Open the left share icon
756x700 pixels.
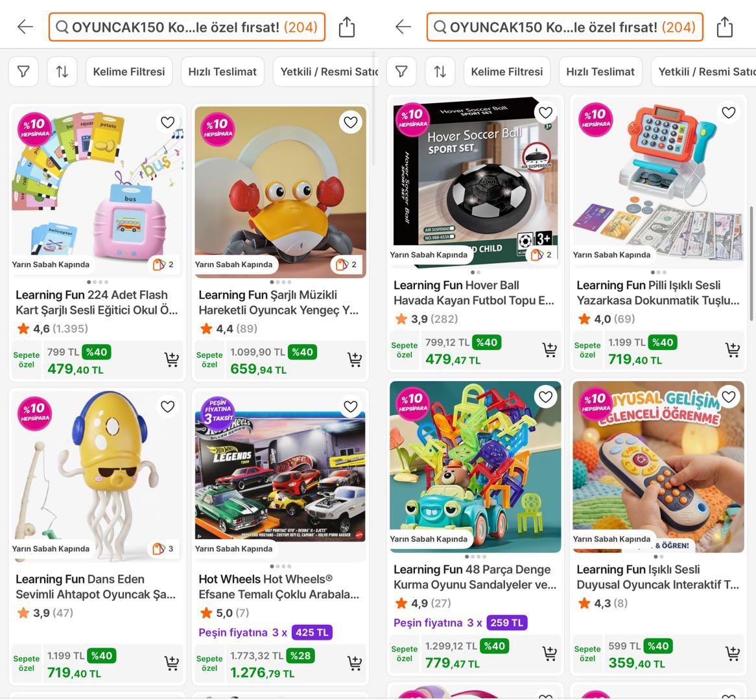(346, 27)
